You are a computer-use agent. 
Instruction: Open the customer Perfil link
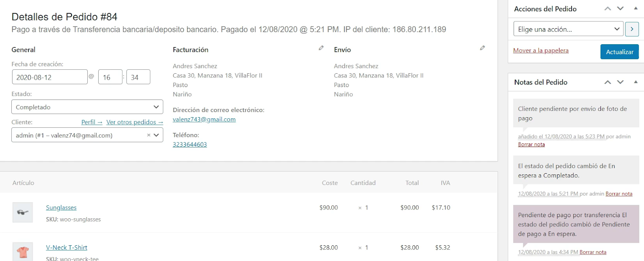pyautogui.click(x=92, y=122)
